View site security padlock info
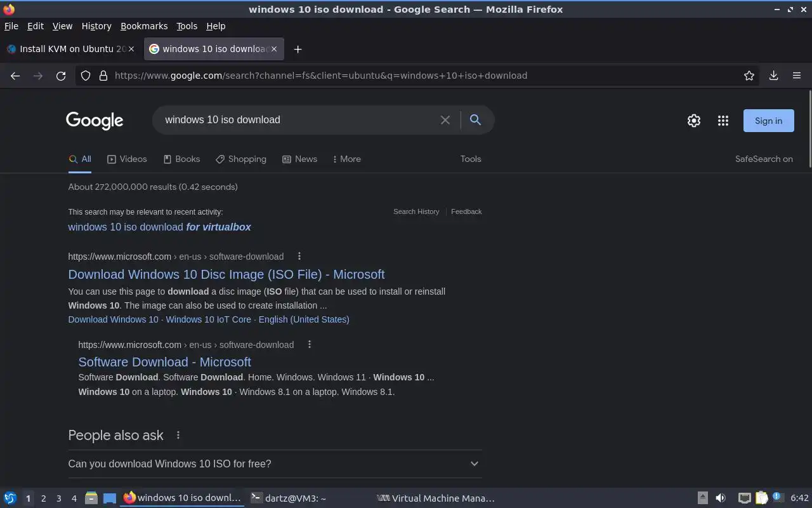This screenshot has height=508, width=812. pos(103,76)
